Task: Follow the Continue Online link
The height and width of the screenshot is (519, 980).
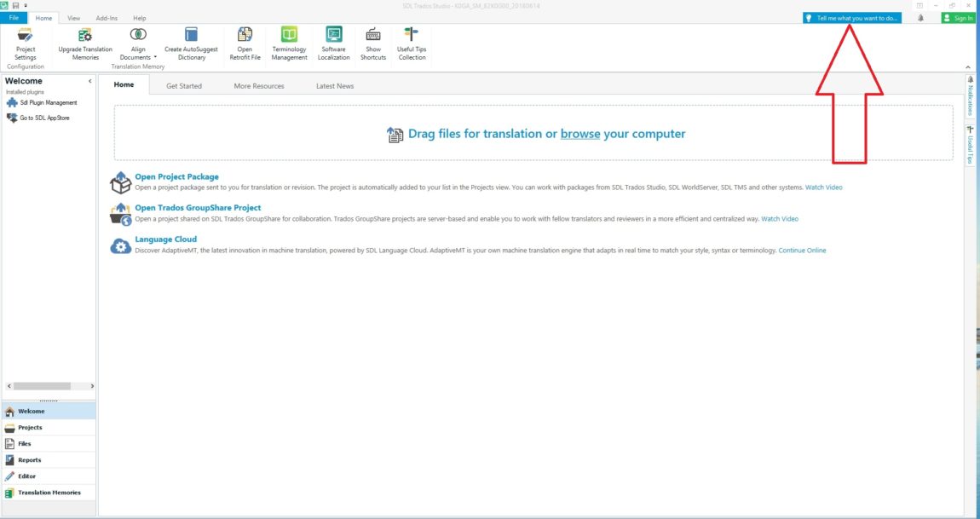Action: 802,250
